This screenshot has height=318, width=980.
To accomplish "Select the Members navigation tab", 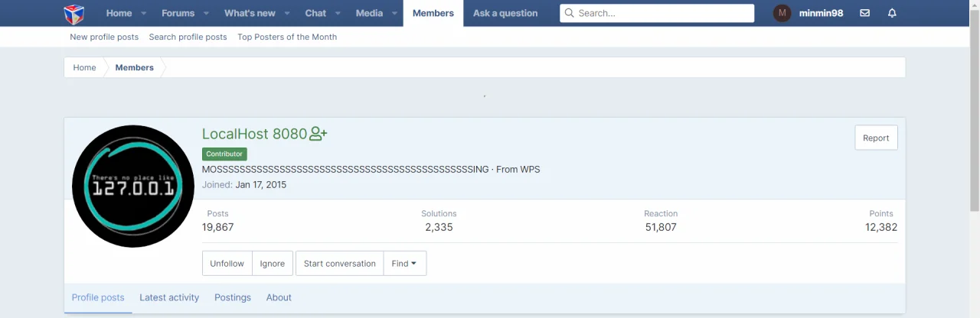I will coord(433,13).
